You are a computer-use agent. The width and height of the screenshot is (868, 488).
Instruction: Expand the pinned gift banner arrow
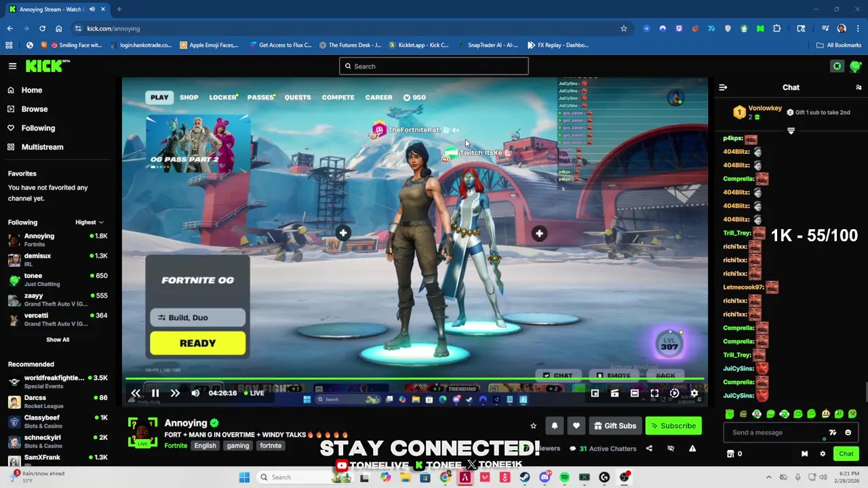tap(791, 131)
